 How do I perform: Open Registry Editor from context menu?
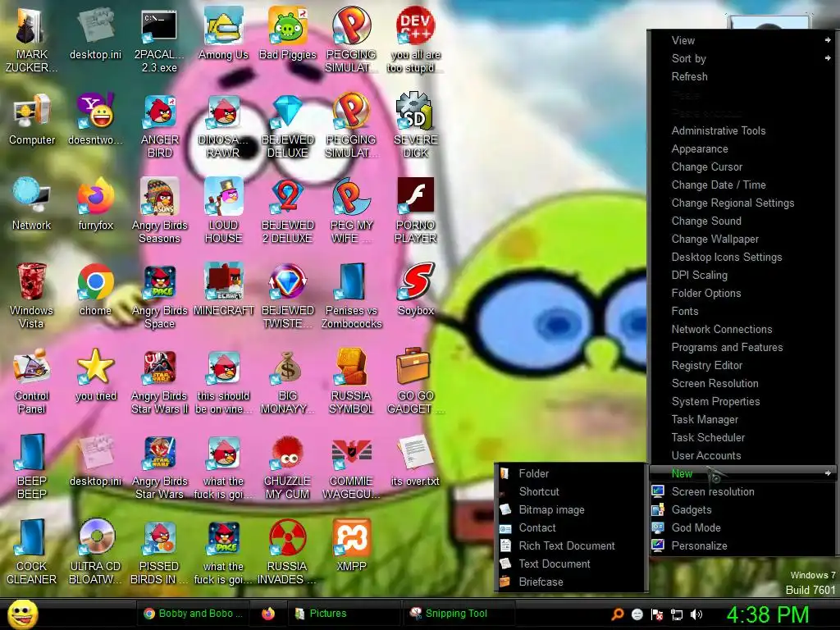[x=742, y=365]
